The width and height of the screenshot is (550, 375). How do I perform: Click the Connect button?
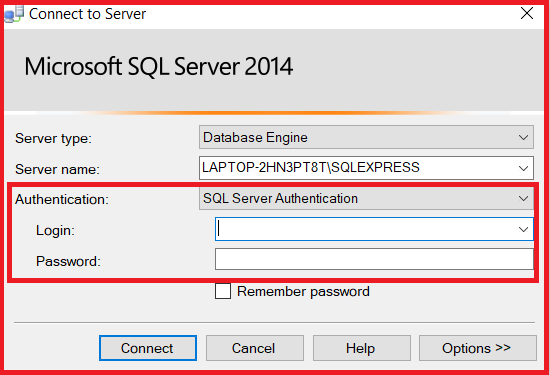tap(148, 348)
